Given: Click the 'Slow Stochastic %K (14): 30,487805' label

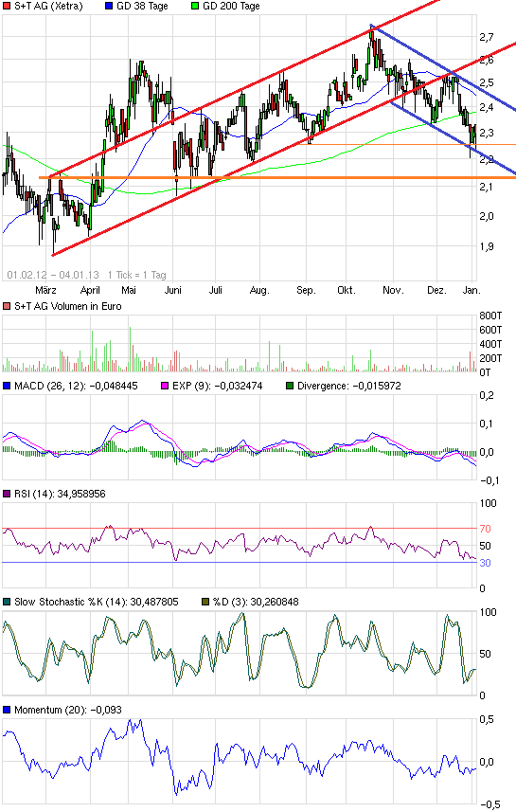Looking at the screenshot, I should pos(97,602).
